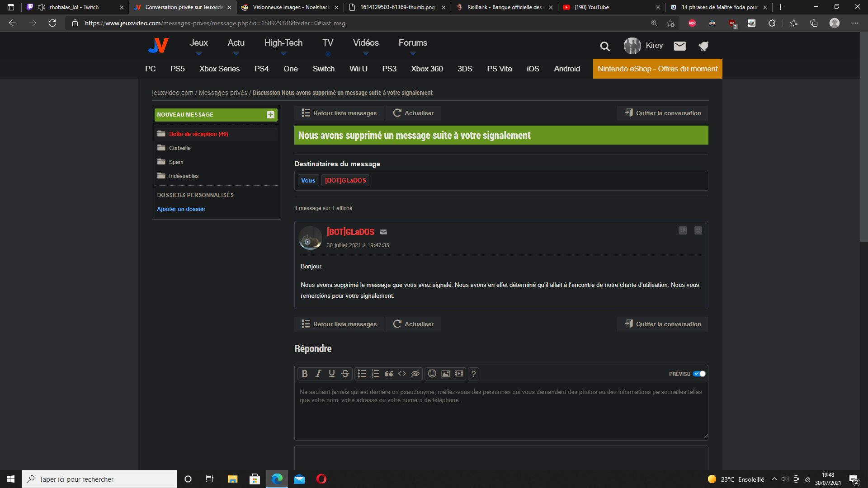Insert a numbered list in the reply

point(375,374)
